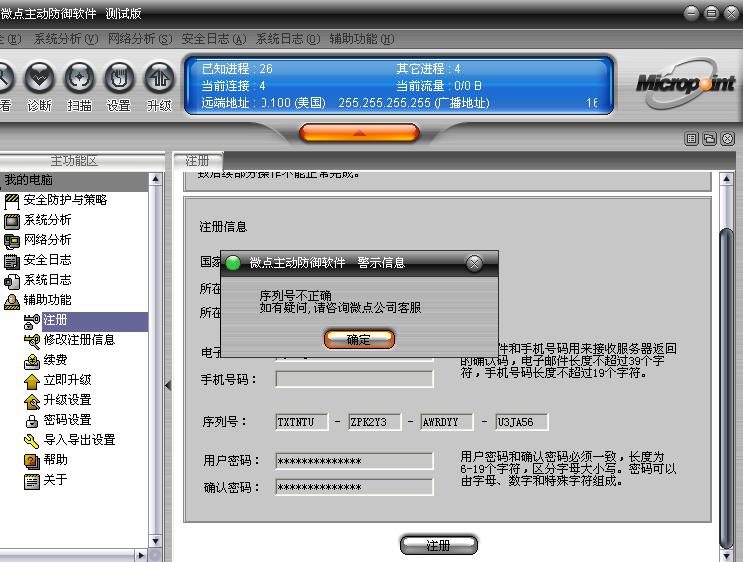The width and height of the screenshot is (743, 562).
Task: Switch to the 注册 tab
Action: (x=198, y=161)
